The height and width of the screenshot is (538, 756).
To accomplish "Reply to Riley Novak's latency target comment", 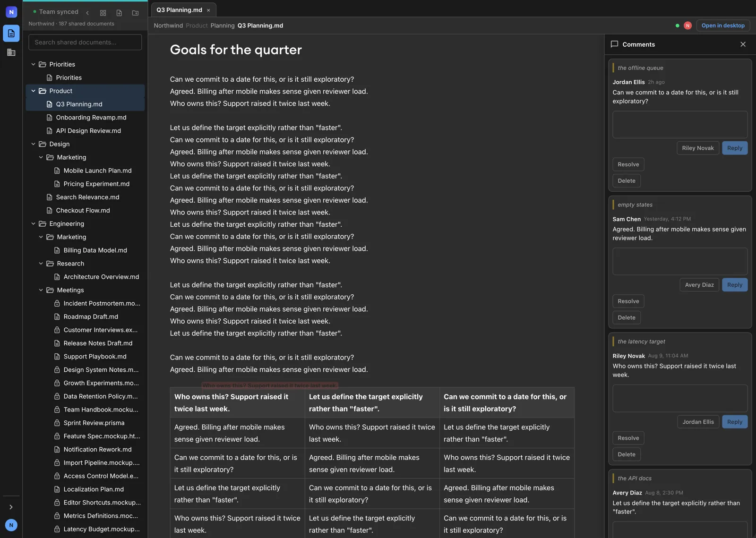I will coord(735,422).
